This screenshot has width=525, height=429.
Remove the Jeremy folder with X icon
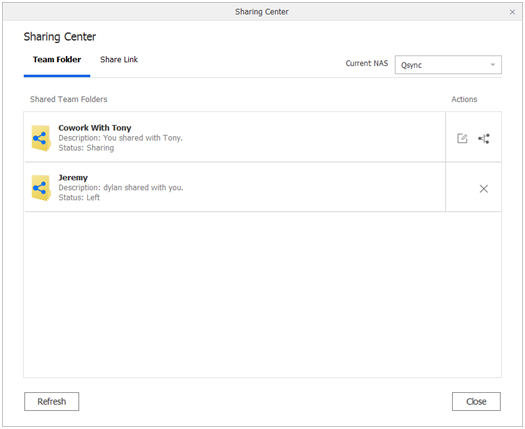[x=483, y=189]
